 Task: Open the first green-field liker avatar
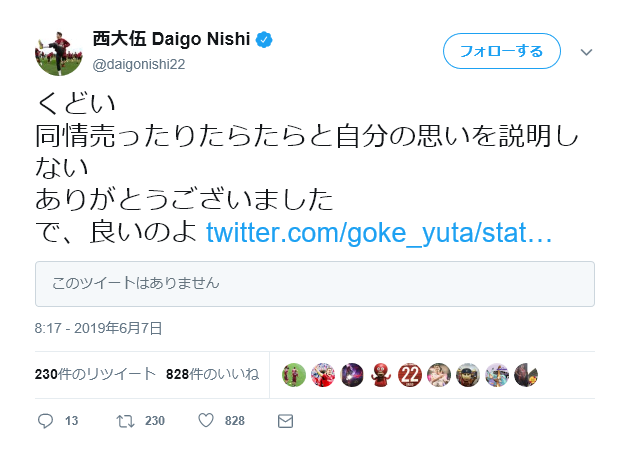[x=293, y=375]
